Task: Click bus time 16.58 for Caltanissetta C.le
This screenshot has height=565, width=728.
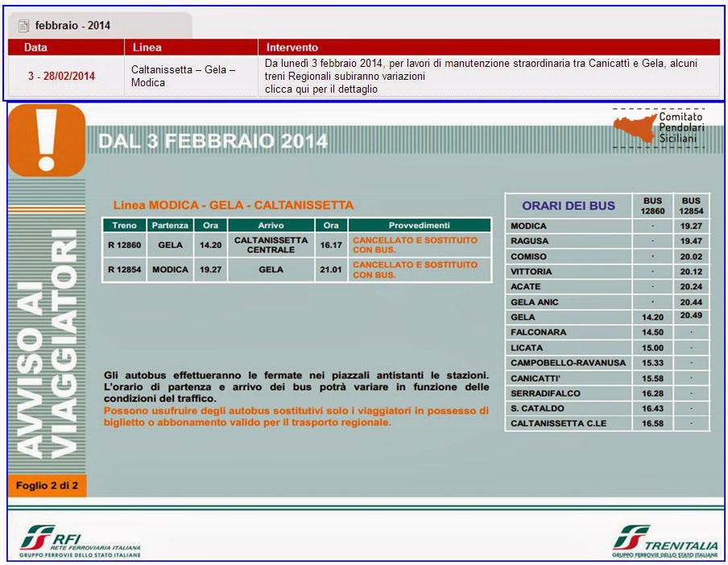Action: tap(652, 424)
